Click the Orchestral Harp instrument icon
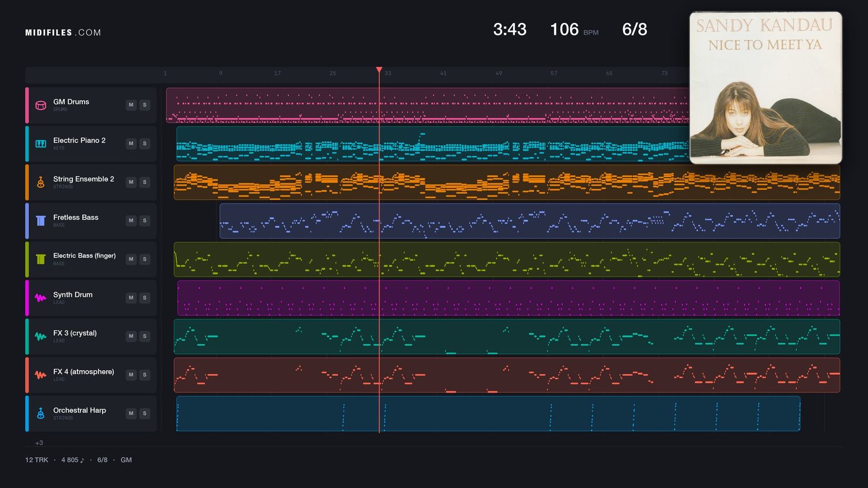The image size is (868, 488). [41, 413]
